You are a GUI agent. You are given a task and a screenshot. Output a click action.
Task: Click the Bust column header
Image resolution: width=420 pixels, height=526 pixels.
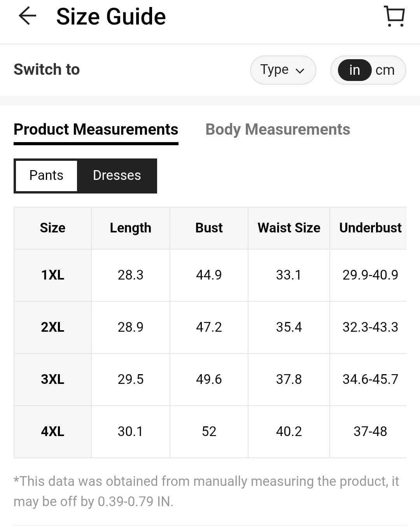pyautogui.click(x=209, y=228)
